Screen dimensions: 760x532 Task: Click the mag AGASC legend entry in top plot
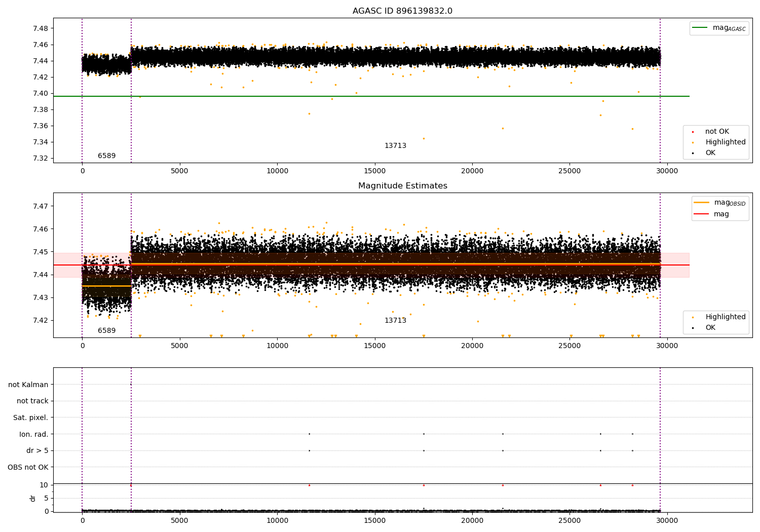point(719,28)
